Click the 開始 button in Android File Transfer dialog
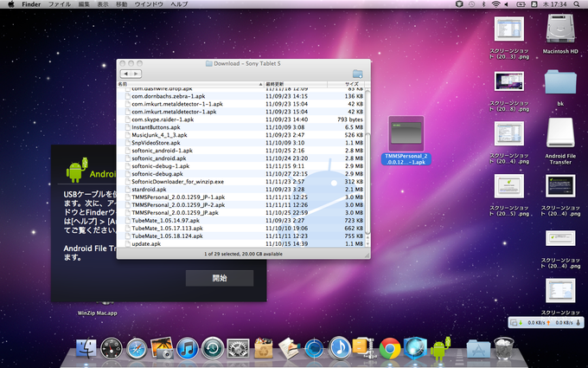The width and height of the screenshot is (588, 368). coord(220,278)
